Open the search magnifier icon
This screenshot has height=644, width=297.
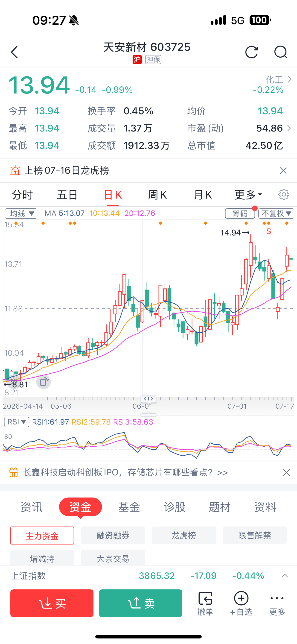[280, 52]
